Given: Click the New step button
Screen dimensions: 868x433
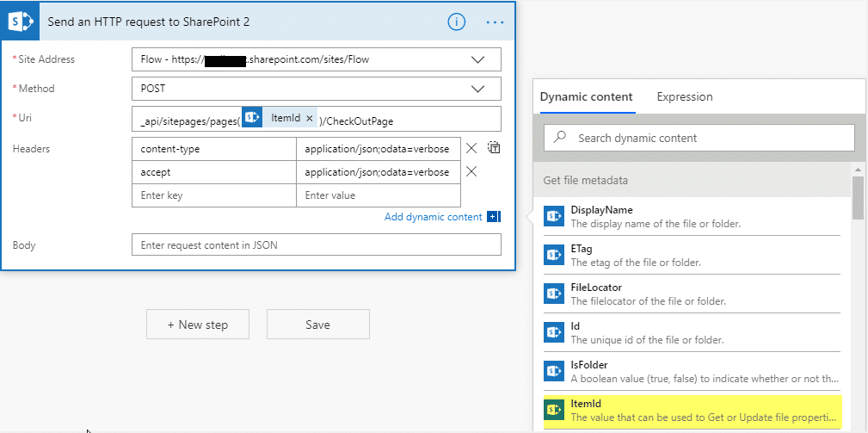Looking at the screenshot, I should (198, 325).
